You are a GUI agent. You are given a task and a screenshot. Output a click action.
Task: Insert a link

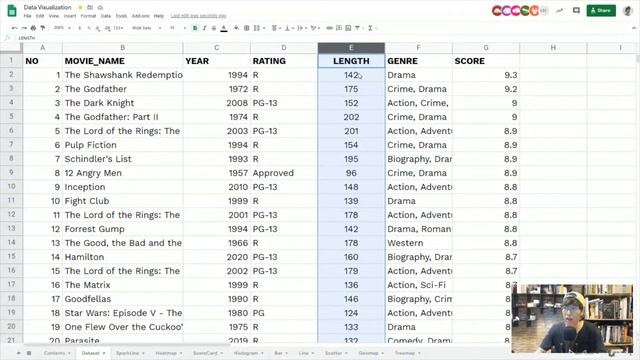pos(329,28)
